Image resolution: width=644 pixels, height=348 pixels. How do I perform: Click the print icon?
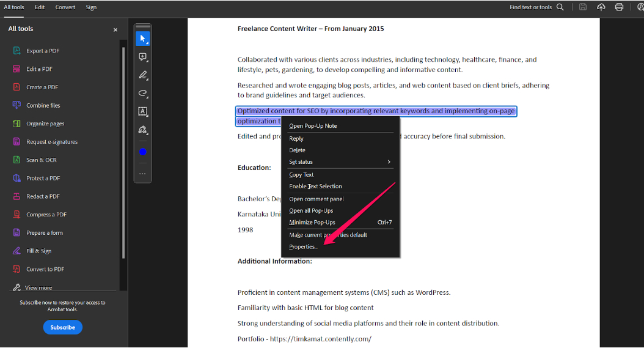(619, 7)
